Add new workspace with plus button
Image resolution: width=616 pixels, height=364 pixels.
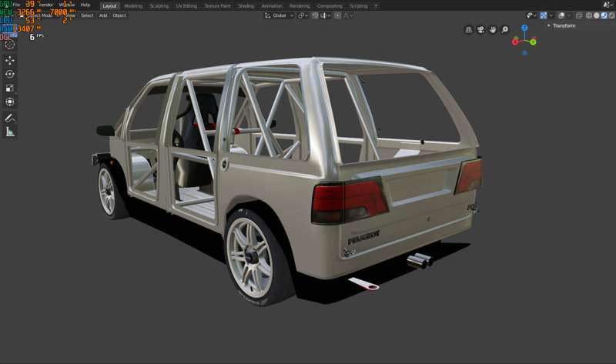coord(376,6)
